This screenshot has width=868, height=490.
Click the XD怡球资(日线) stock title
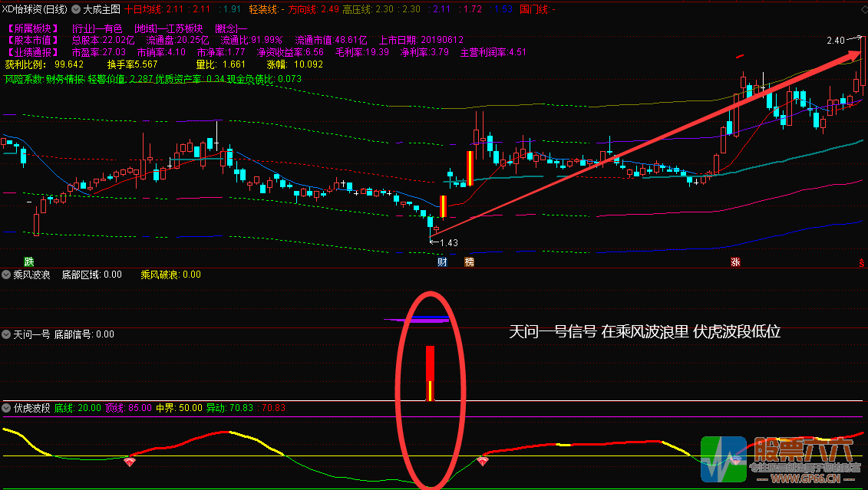pos(34,9)
